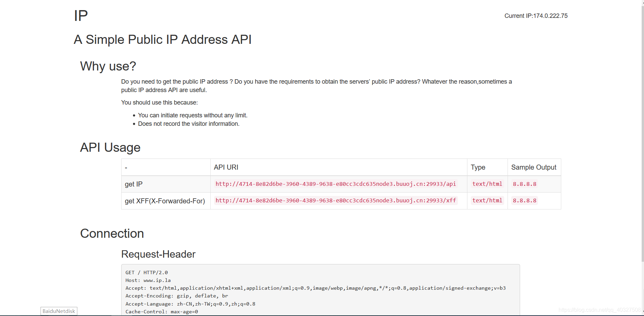Click the 'Accept: text/html' header line
The image size is (644, 316).
[315, 288]
